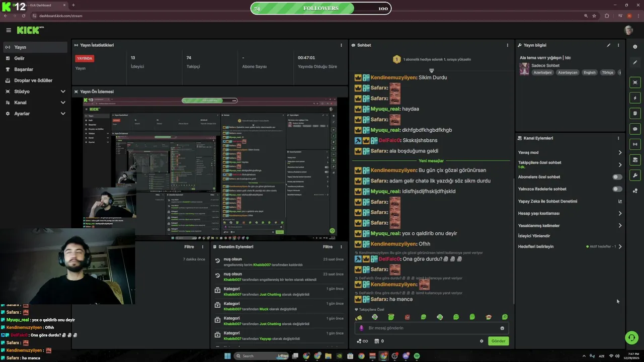The height and width of the screenshot is (362, 644).
Task: Click the taskbar Search box
Action: point(261,356)
